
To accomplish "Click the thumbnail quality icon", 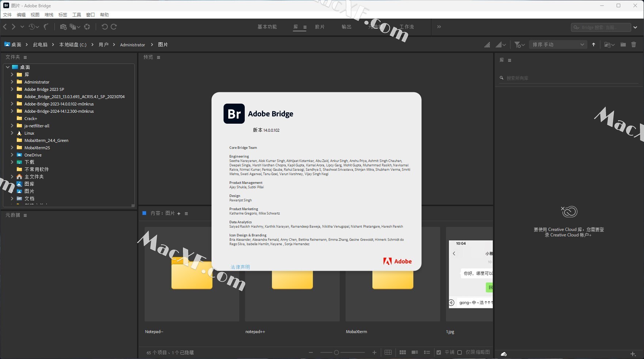I will click(x=487, y=45).
